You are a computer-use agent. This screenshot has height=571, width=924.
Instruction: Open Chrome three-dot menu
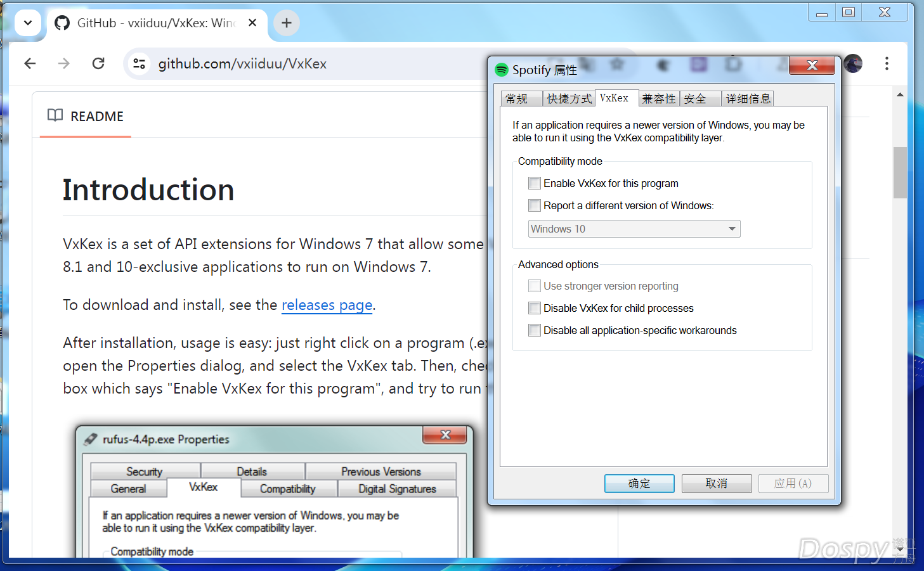[887, 63]
